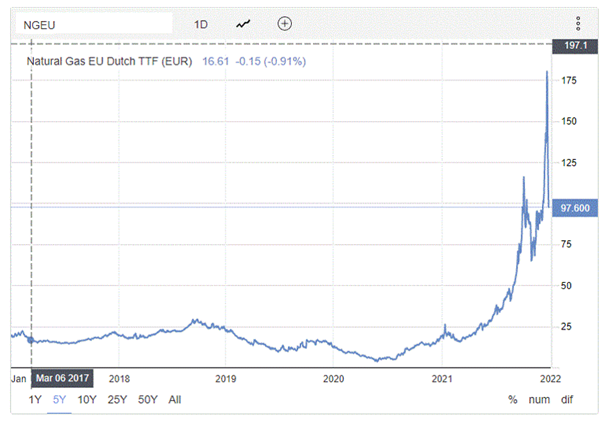Toggle num value display mode
The width and height of the screenshot is (601, 423).
coord(539,400)
